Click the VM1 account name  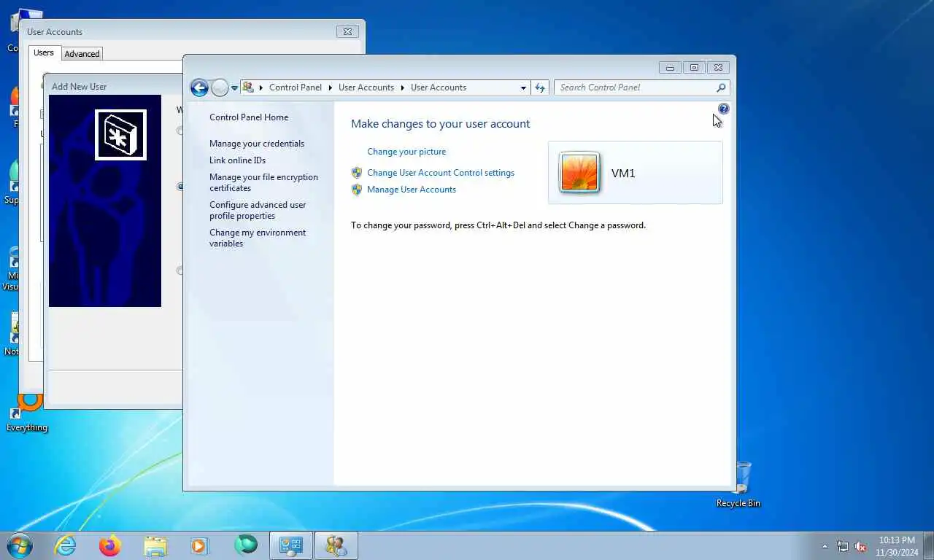[x=623, y=173]
